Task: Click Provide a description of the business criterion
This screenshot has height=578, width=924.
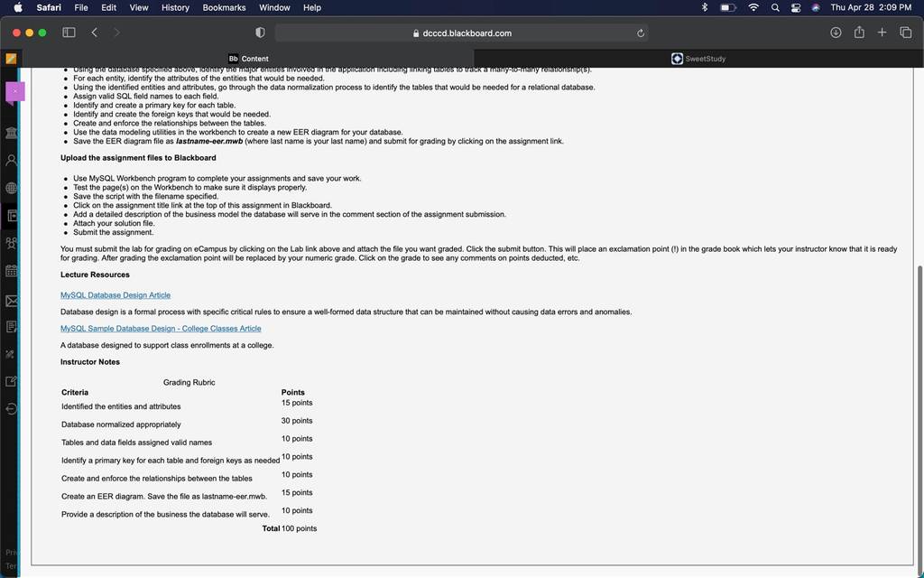Action: point(166,514)
